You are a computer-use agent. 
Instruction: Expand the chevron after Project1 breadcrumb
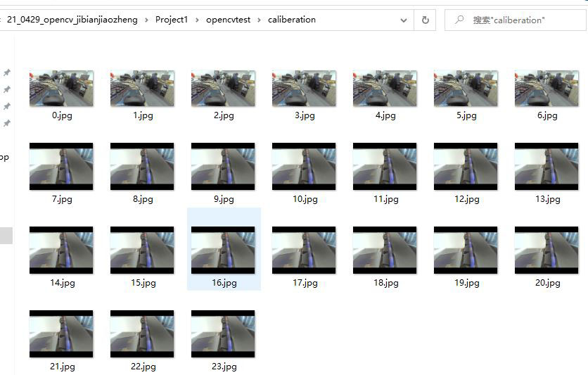click(198, 20)
